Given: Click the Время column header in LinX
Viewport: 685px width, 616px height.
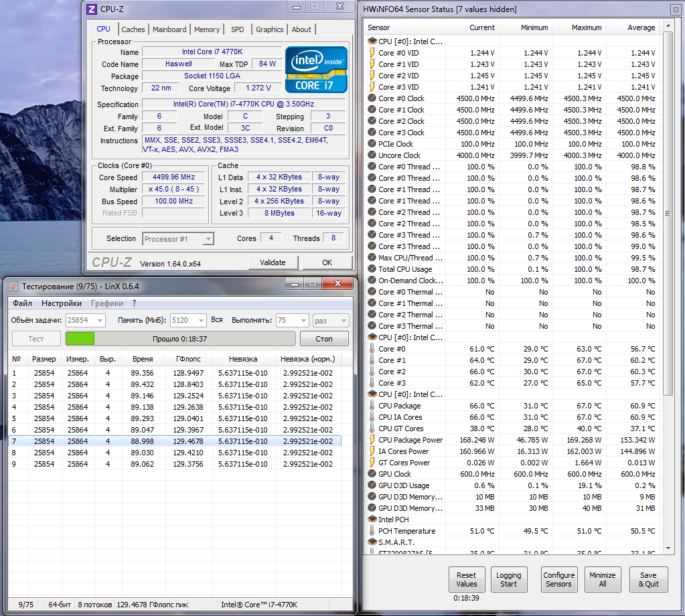Looking at the screenshot, I should [143, 359].
